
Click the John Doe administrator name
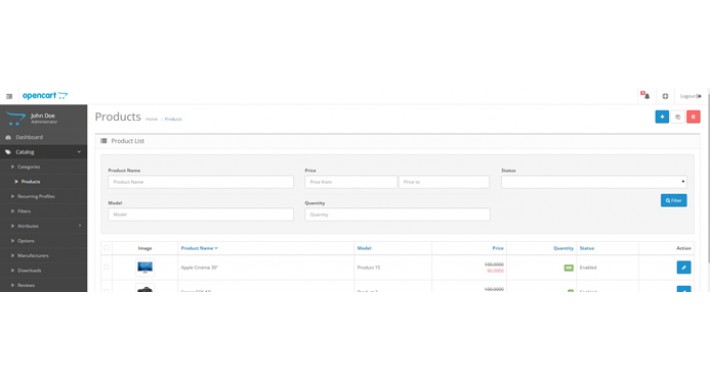click(x=43, y=115)
